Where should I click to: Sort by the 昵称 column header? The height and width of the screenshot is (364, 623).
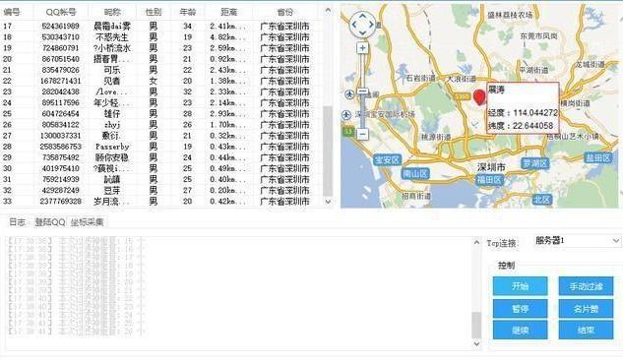click(112, 12)
